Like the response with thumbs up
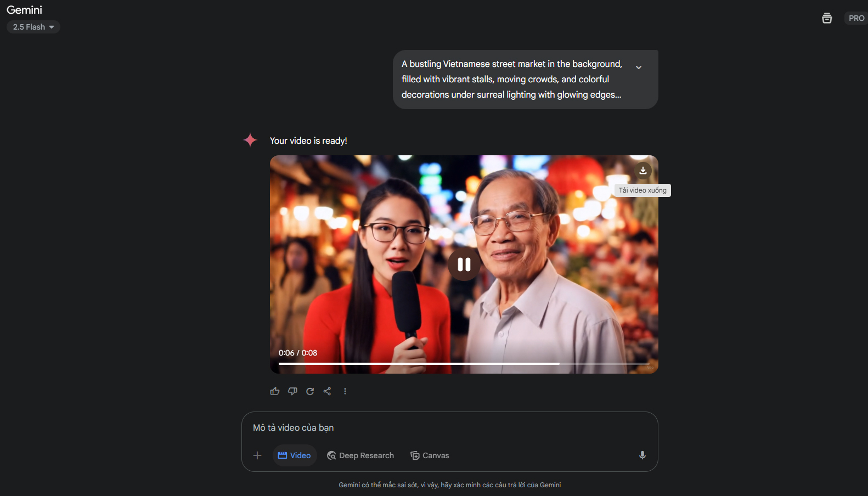868x496 pixels. [x=275, y=391]
